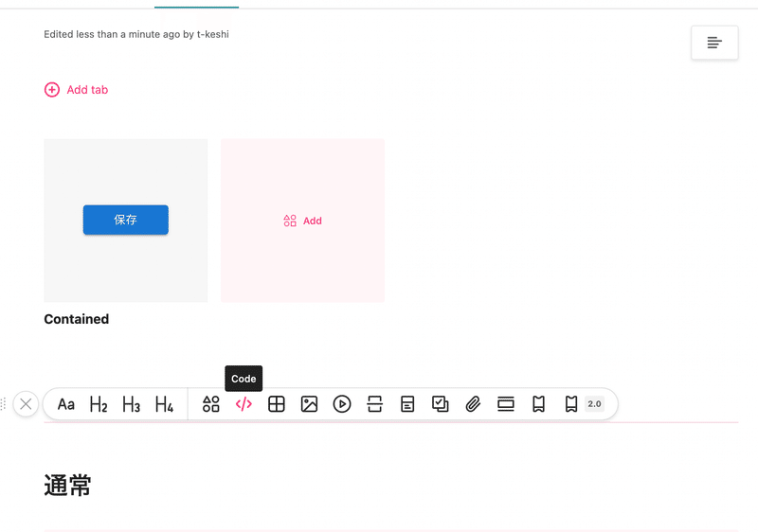Insert a paragraph text block (Aa)
Viewport: 758px width, 532px height.
66,404
